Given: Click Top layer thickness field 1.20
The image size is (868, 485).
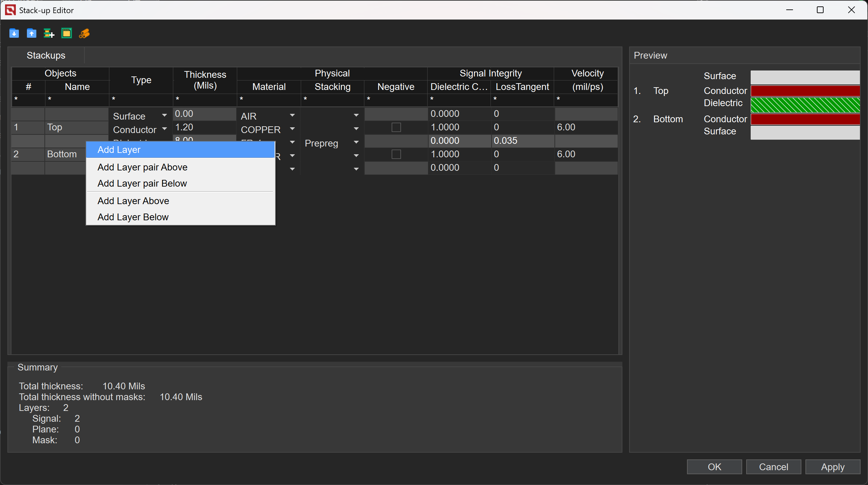Looking at the screenshot, I should 204,127.
